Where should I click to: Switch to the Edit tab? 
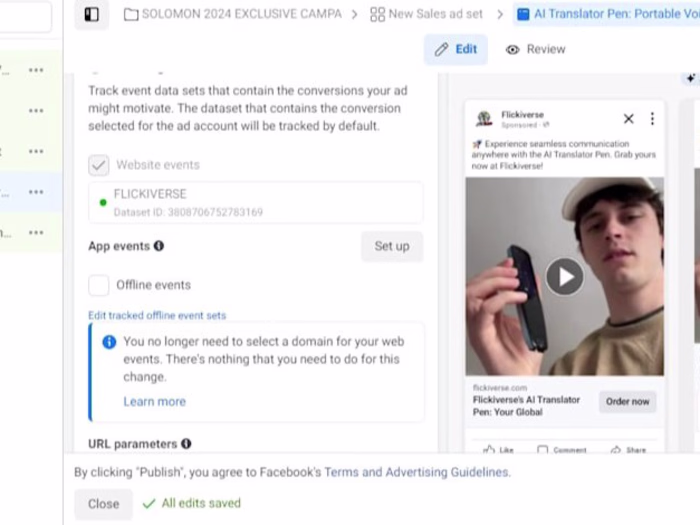[x=456, y=49]
